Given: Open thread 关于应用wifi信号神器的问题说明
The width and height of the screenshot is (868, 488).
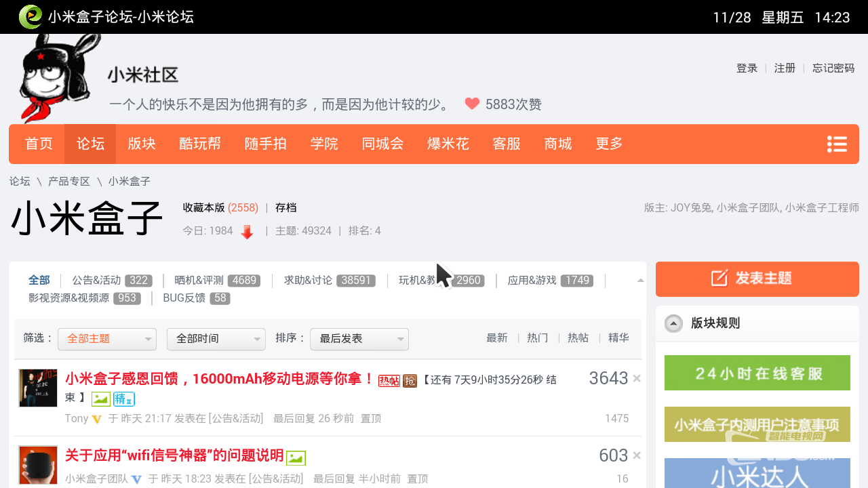Looking at the screenshot, I should click(x=174, y=455).
